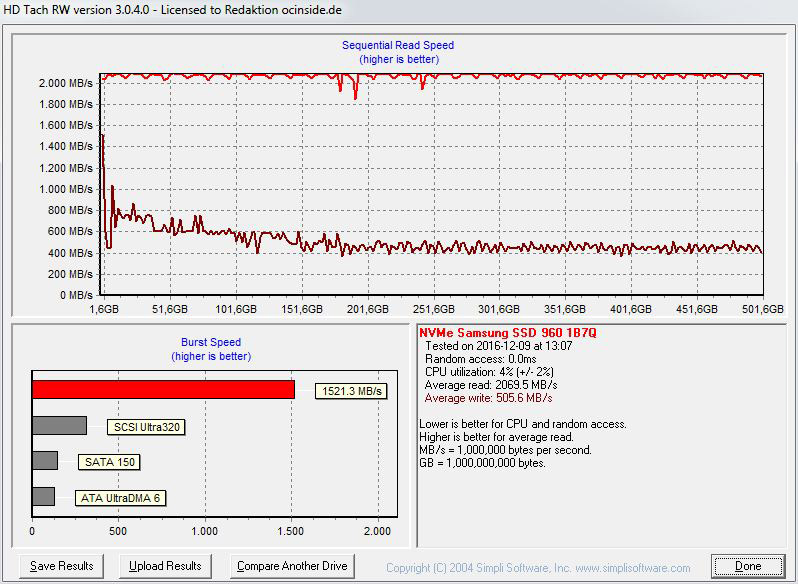Select the gray SATA 150 bar
Screen dimensions: 798x584
click(45, 460)
